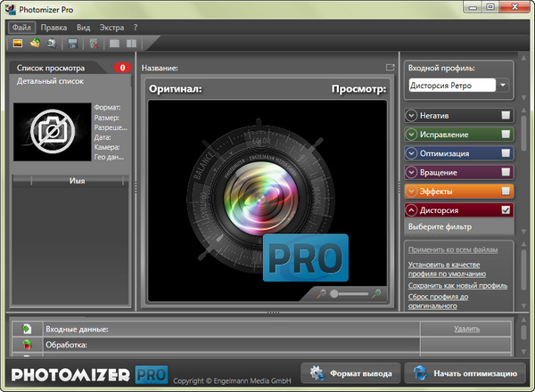Image resolution: width=535 pixels, height=392 pixels.
Task: Click the Сохранить как новый профиль link
Action: [457, 285]
